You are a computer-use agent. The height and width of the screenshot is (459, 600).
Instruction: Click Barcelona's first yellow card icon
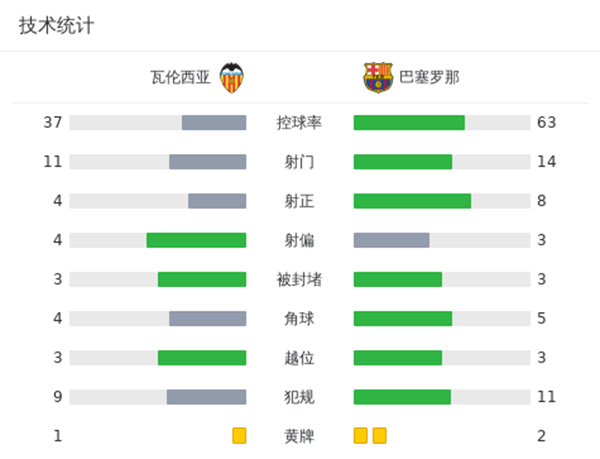tap(360, 436)
